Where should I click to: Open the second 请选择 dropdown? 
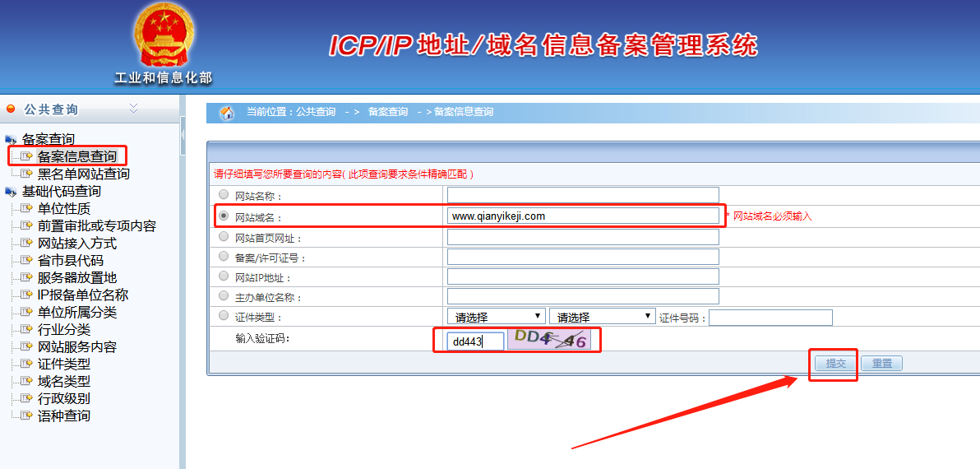(602, 317)
